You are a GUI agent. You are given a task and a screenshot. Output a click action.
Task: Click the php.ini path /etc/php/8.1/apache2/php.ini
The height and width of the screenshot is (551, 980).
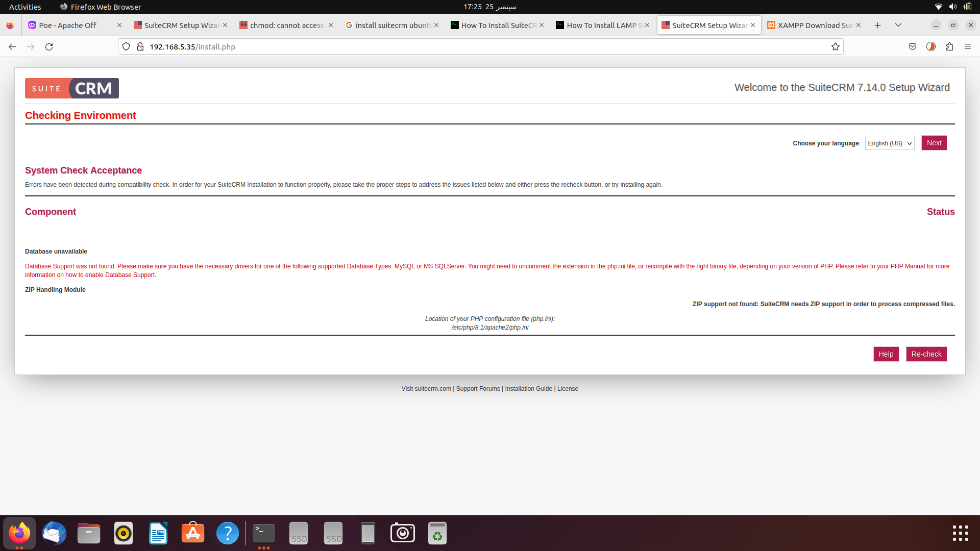pos(490,328)
